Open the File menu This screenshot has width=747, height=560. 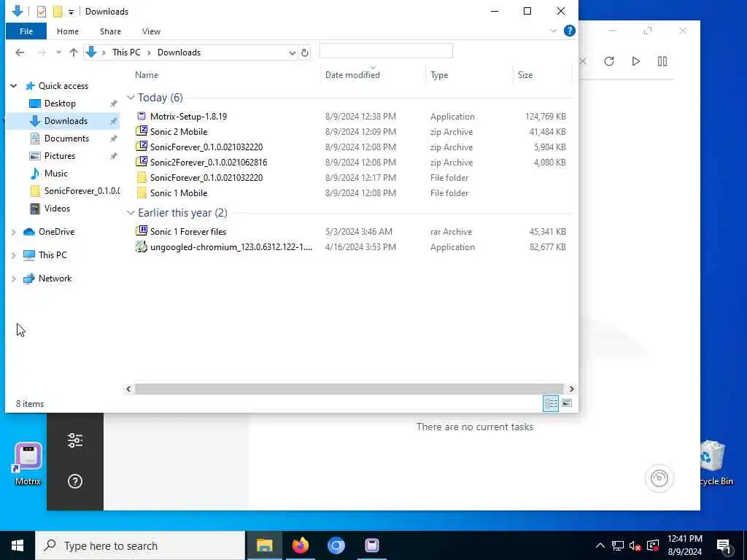click(26, 31)
